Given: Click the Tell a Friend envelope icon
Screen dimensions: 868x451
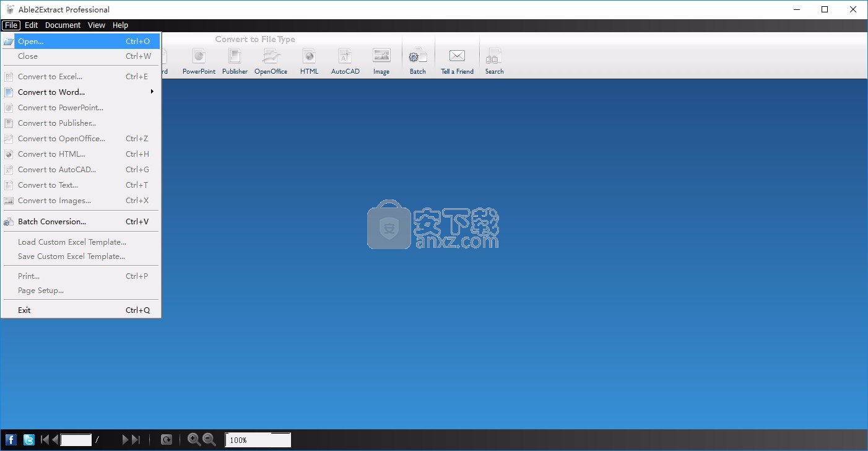Looking at the screenshot, I should [457, 56].
